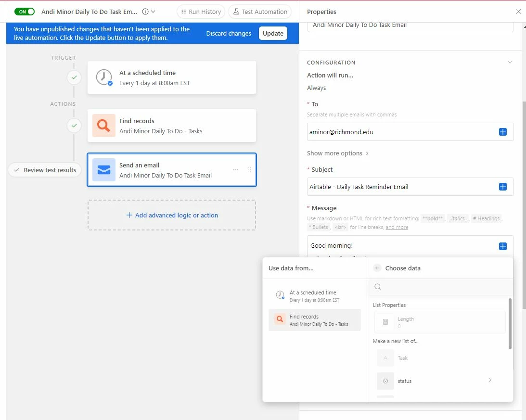Image resolution: width=526 pixels, height=420 pixels.
Task: Select the Task field option
Action: point(440,358)
